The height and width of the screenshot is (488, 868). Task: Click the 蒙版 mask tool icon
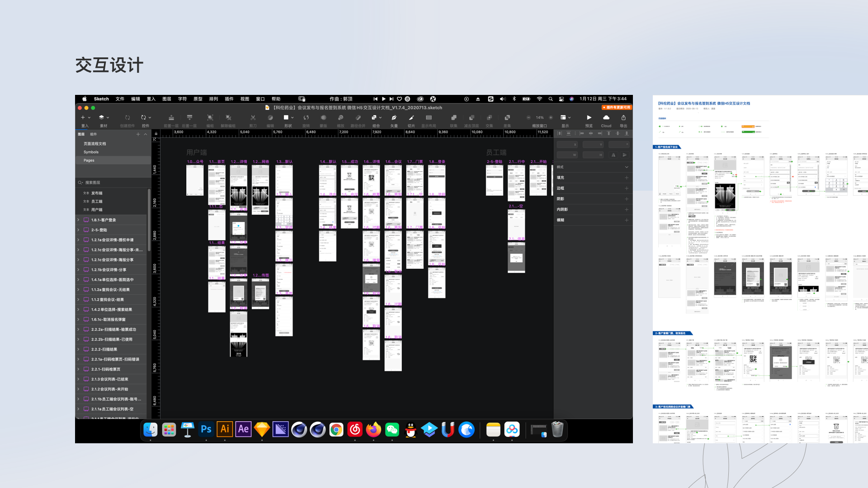[323, 117]
